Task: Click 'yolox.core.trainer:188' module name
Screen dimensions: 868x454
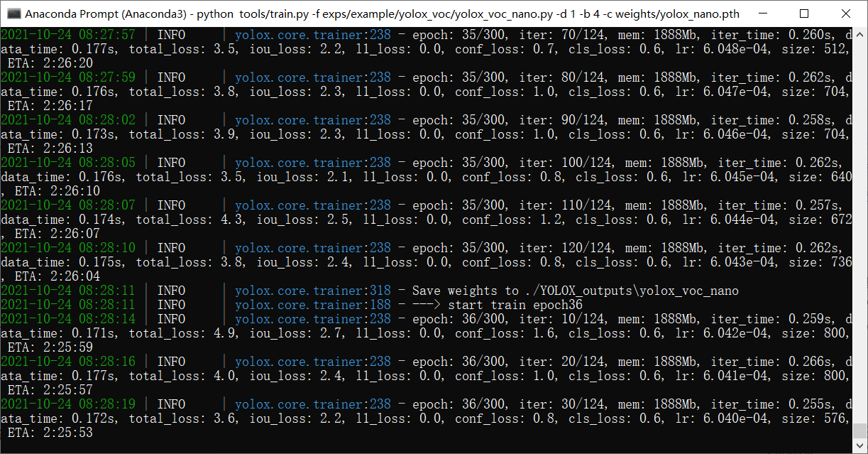Action: 313,305
